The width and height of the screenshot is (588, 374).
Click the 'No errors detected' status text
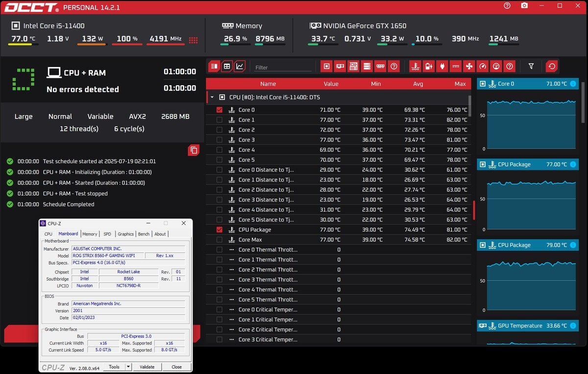pyautogui.click(x=83, y=89)
